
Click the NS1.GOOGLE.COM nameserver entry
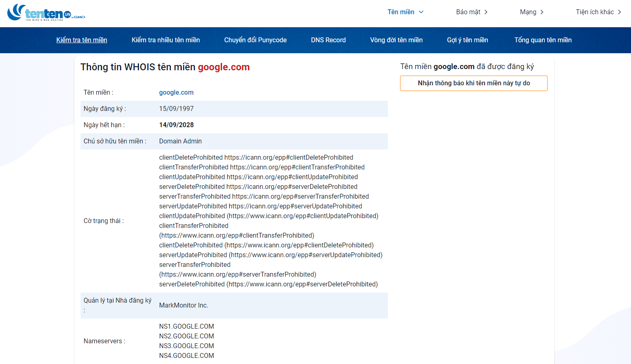(186, 326)
